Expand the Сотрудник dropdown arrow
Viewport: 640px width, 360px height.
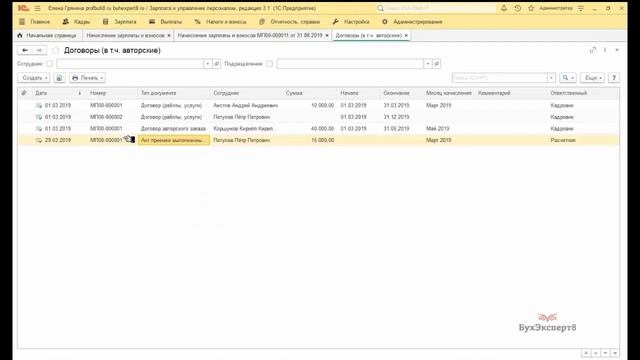(x=207, y=64)
